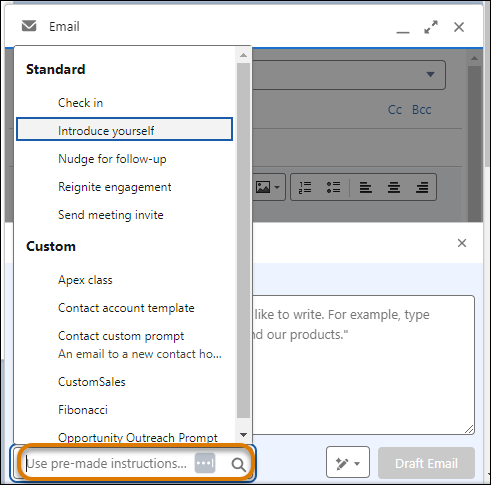Expand the email window to full size

431,27
